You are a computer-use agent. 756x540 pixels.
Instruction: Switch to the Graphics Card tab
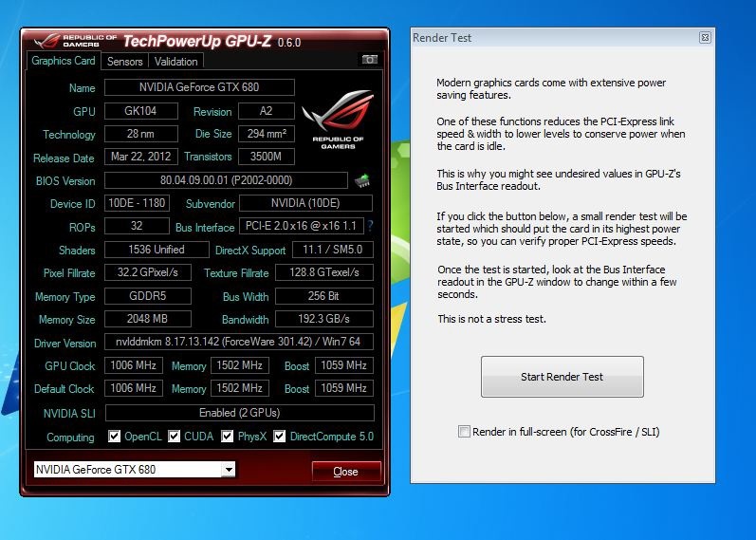[64, 61]
